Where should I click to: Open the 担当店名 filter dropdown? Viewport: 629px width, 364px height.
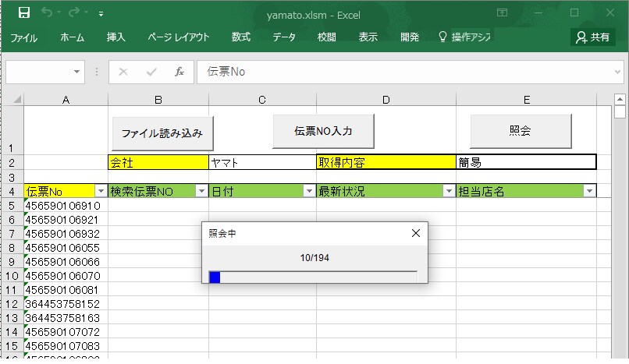point(589,192)
